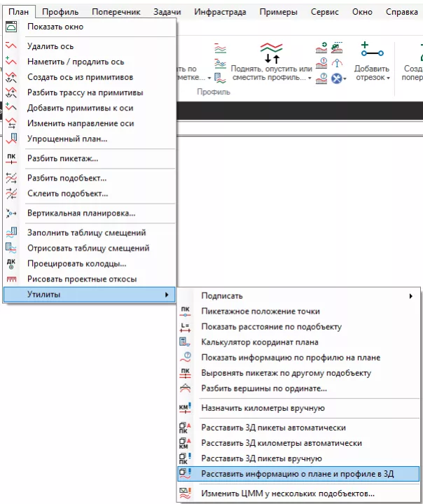Click 'Изменить ЦММ у нескольких подобъектов' icon
The image size is (423, 504).
(x=185, y=493)
